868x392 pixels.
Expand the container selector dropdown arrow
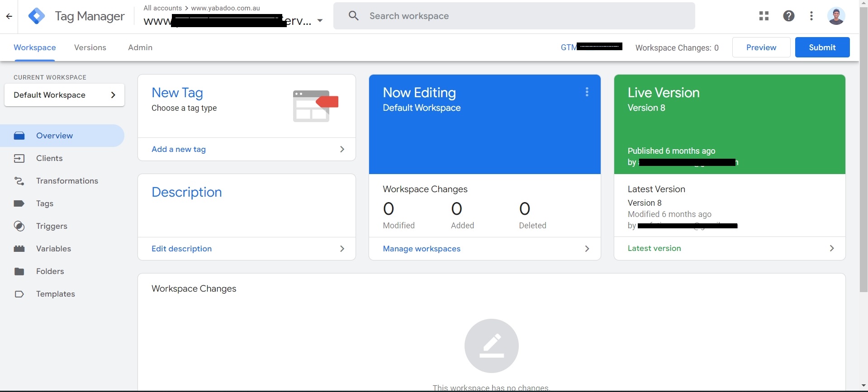[320, 20]
